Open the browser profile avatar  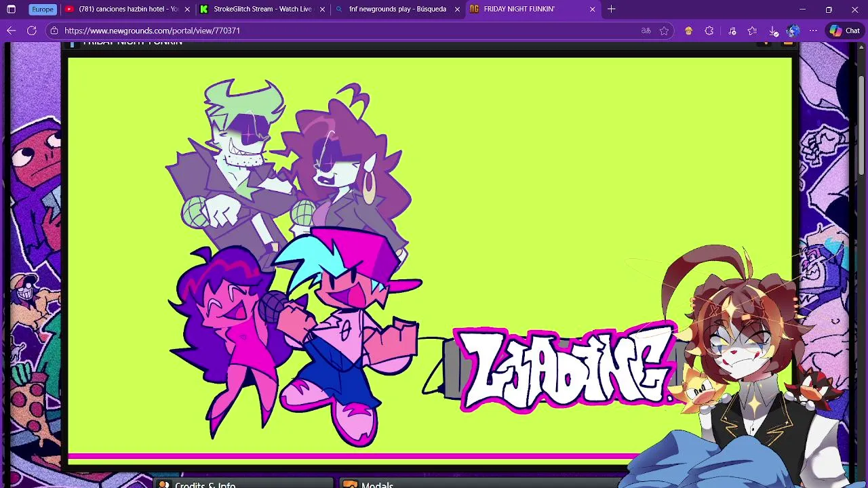793,30
